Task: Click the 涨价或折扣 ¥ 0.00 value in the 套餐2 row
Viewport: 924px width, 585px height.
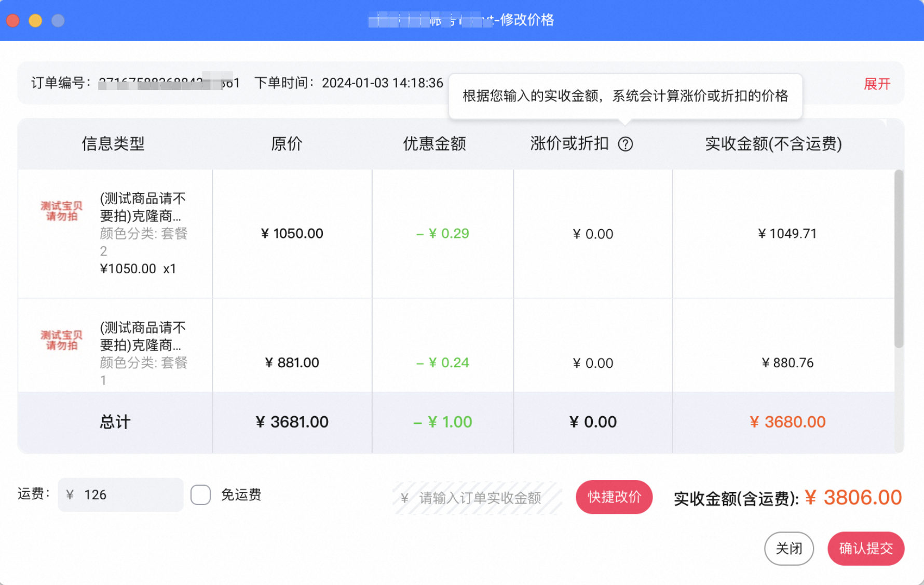Action: (593, 234)
